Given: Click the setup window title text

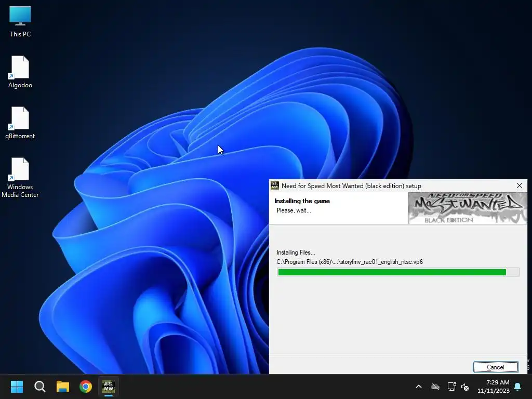Looking at the screenshot, I should point(351,186).
